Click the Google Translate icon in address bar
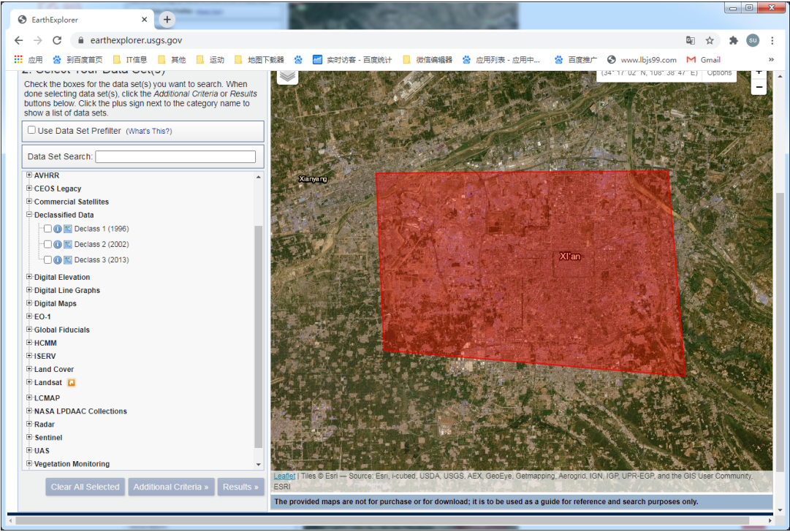Image resolution: width=790 pixels, height=532 pixels. click(x=690, y=41)
